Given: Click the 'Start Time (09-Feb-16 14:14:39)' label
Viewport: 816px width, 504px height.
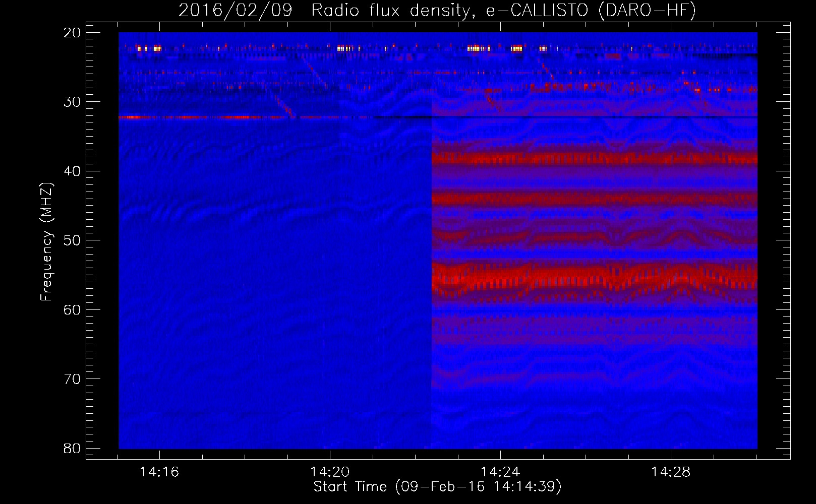Looking at the screenshot, I should point(437,487).
